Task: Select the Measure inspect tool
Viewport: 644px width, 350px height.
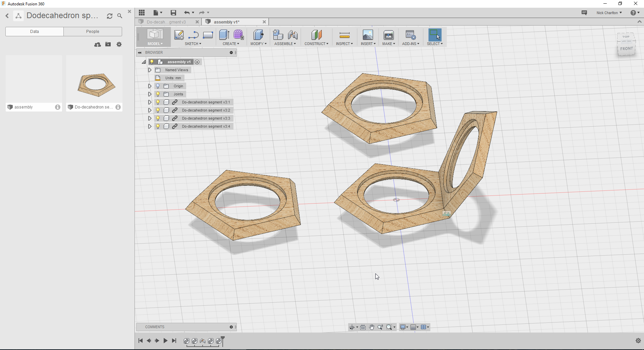Action: [344, 35]
